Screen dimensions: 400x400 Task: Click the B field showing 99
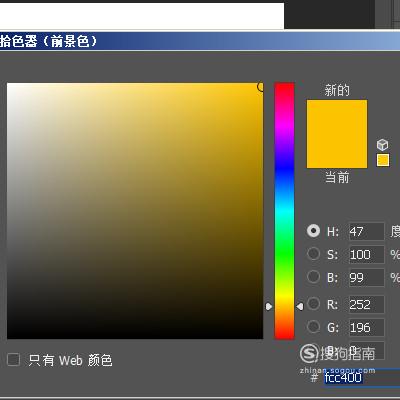(366, 278)
